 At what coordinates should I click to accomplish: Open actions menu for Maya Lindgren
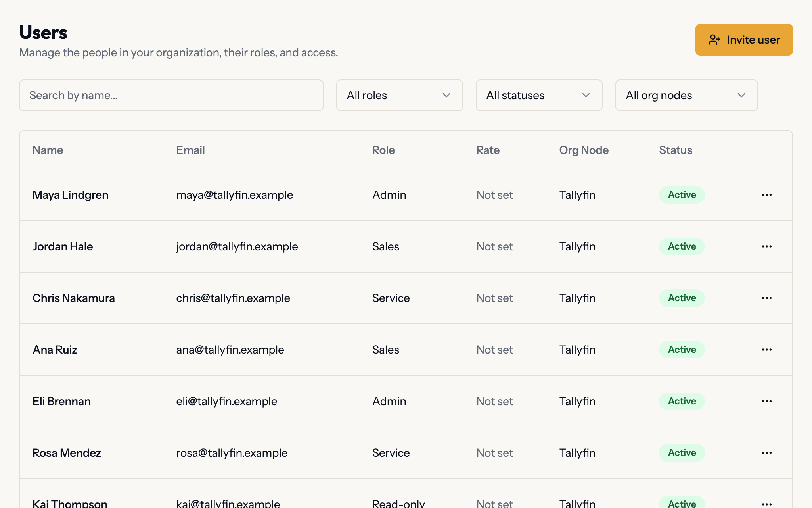coord(766,195)
